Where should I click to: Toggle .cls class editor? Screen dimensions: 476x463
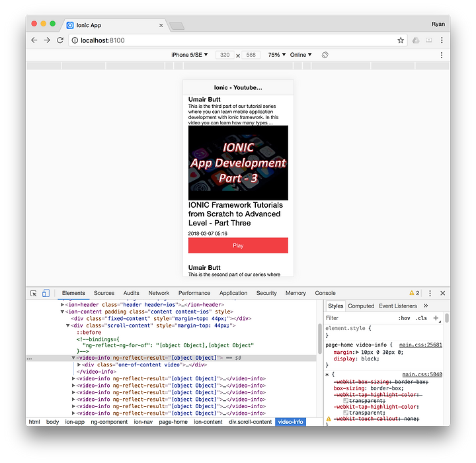click(x=421, y=318)
